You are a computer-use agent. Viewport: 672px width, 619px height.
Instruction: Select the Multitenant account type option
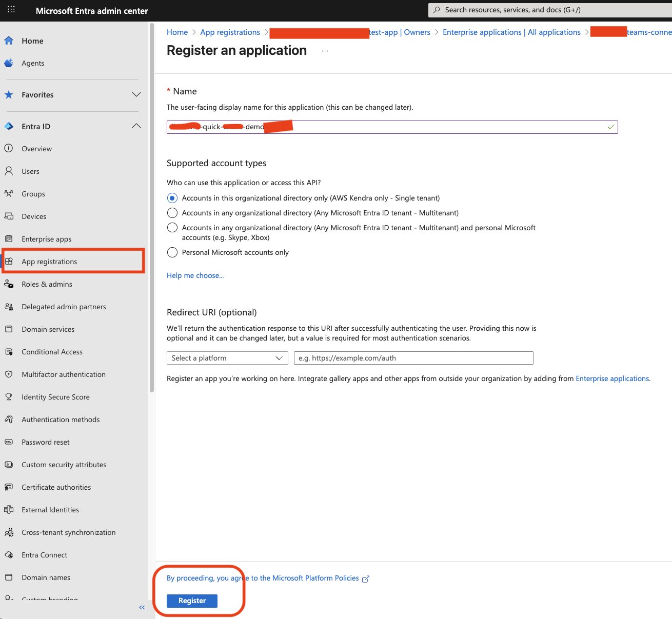[172, 212]
